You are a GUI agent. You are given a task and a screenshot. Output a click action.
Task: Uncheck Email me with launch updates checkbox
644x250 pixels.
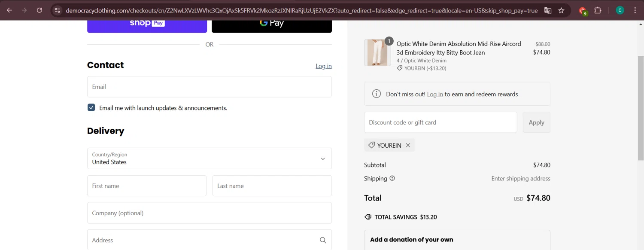click(x=91, y=107)
